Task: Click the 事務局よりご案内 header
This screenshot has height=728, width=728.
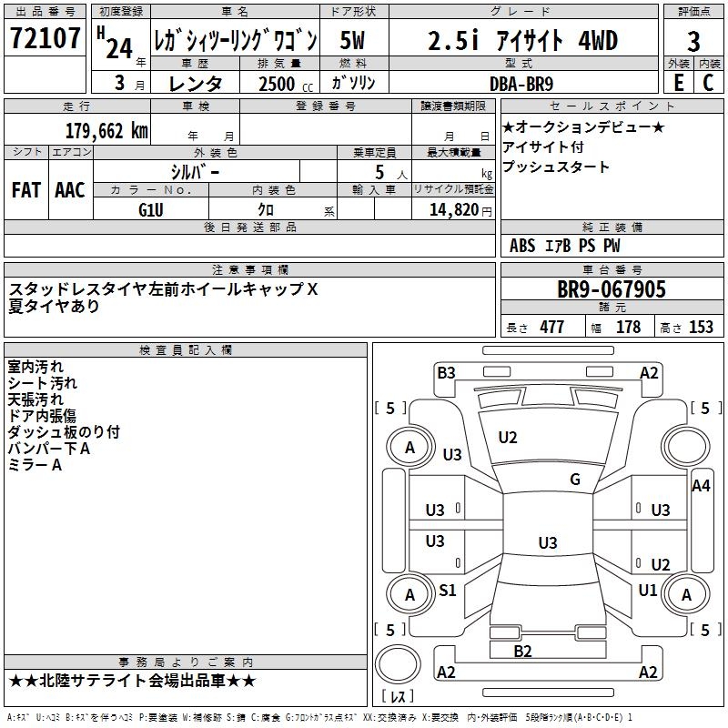Action: pos(186,662)
